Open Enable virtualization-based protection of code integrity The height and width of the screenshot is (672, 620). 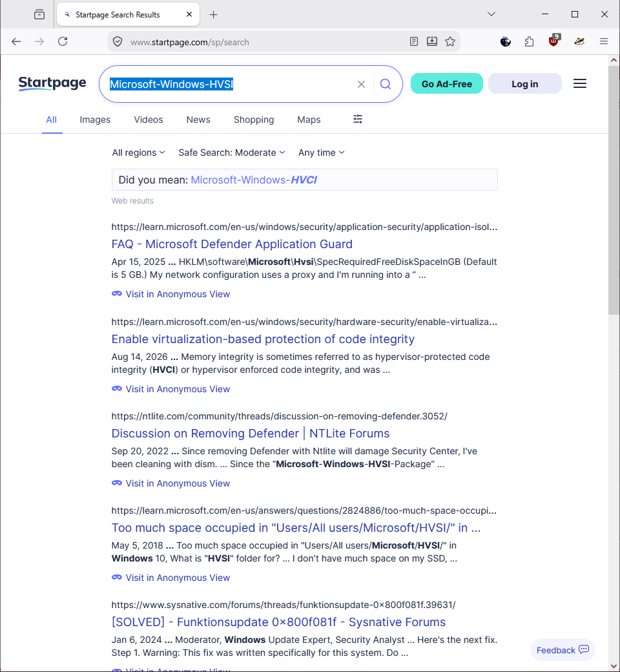tap(263, 339)
